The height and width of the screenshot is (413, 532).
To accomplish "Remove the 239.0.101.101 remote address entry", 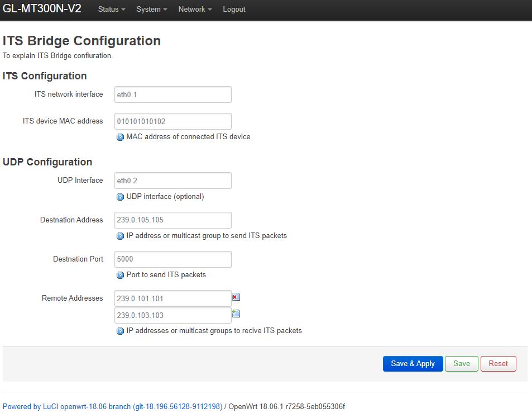I will point(236,297).
